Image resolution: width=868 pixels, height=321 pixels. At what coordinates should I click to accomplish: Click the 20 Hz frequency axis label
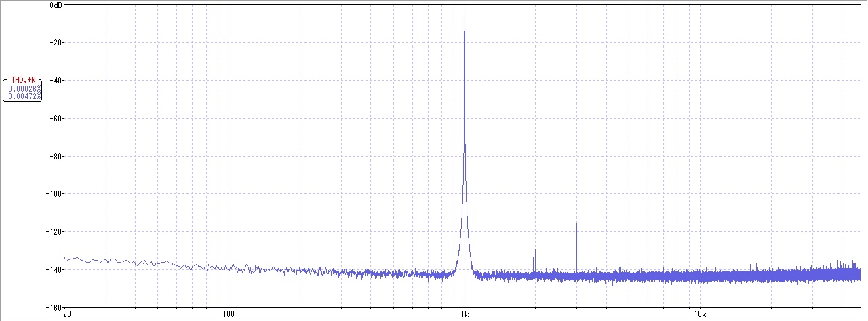pyautogui.click(x=66, y=315)
